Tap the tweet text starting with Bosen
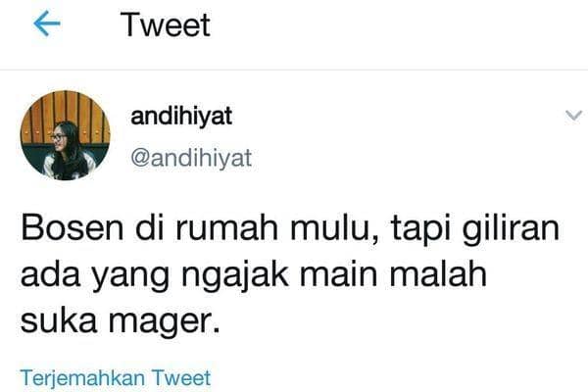 (x=290, y=273)
